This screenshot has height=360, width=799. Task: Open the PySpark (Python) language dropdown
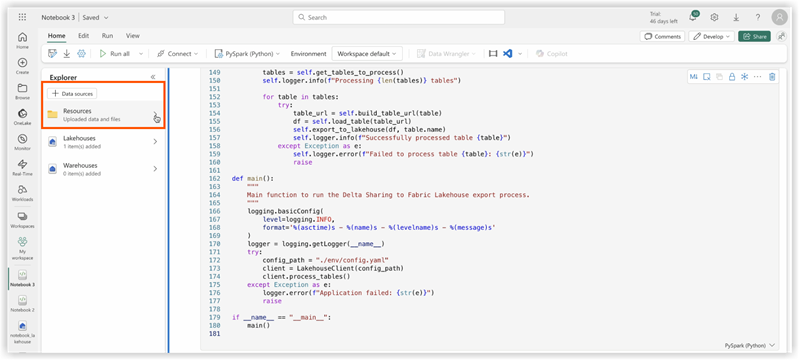[248, 54]
